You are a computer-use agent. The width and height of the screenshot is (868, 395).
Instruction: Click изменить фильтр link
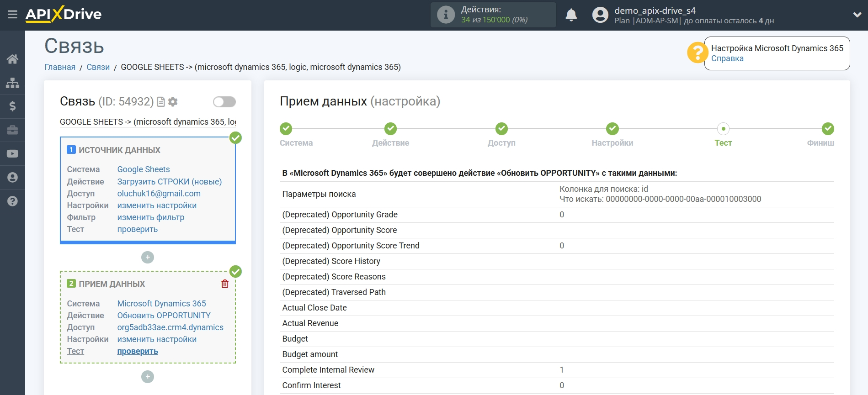coord(151,217)
